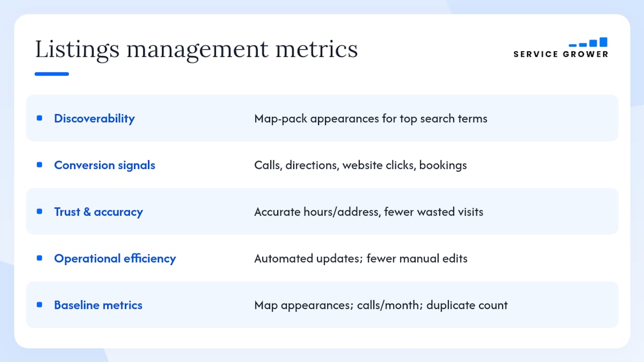Click 'Automated updates; fewer manual edits' text
644x362 pixels.
pyautogui.click(x=361, y=259)
